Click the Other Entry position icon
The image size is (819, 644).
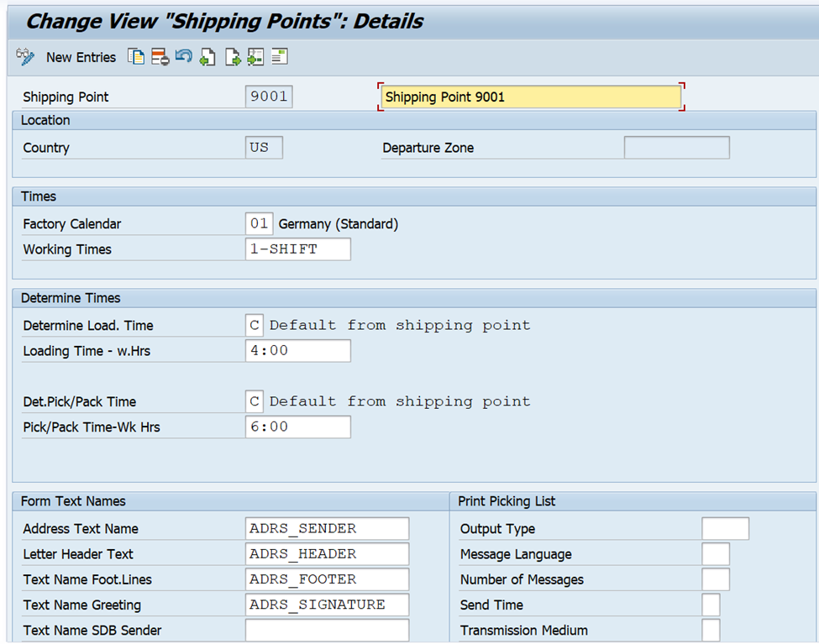[255, 56]
